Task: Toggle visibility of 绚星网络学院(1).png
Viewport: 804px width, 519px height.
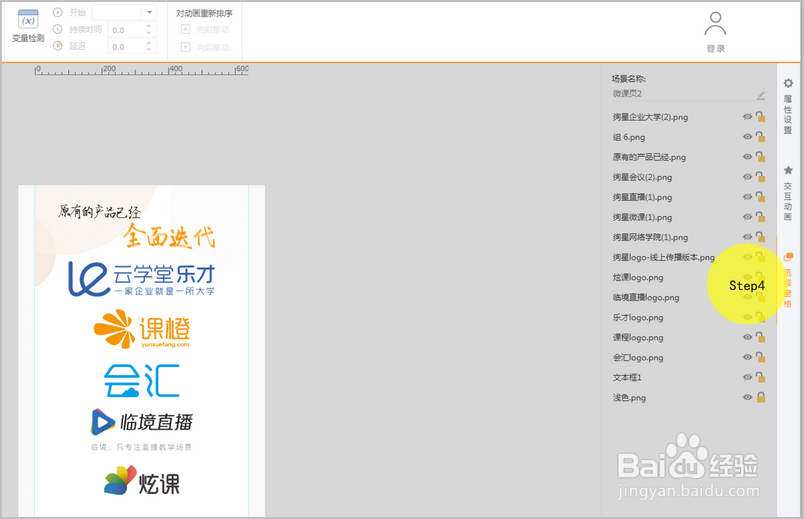Action: click(748, 237)
